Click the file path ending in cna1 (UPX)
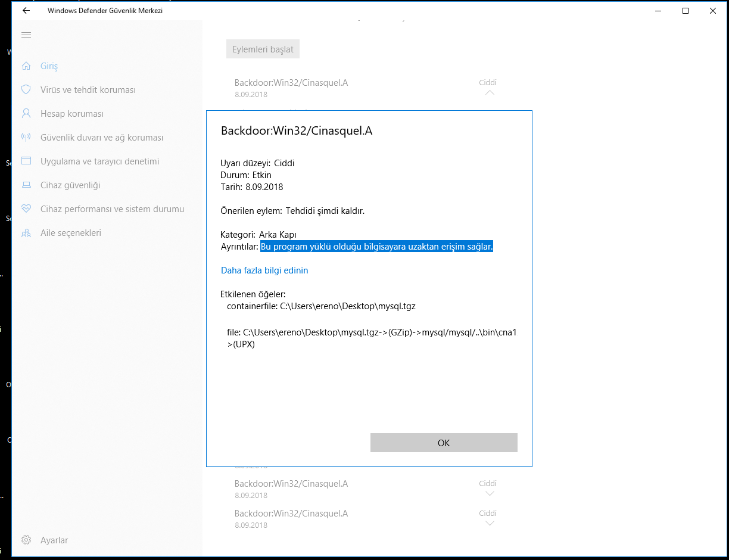This screenshot has width=729, height=560. click(x=372, y=338)
